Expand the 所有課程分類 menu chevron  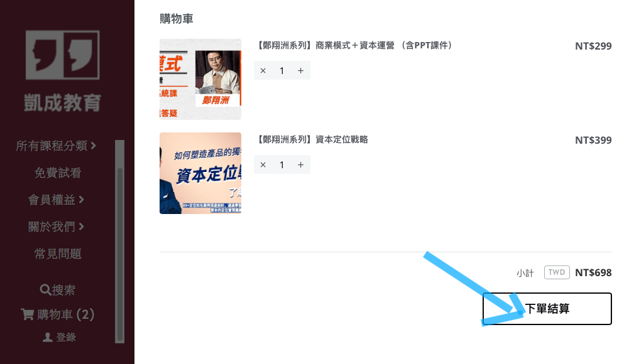(x=94, y=146)
